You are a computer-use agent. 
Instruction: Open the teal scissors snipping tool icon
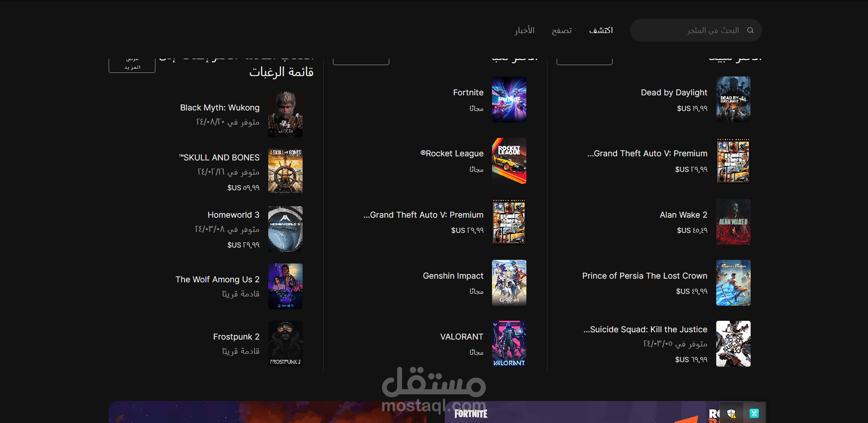click(754, 413)
